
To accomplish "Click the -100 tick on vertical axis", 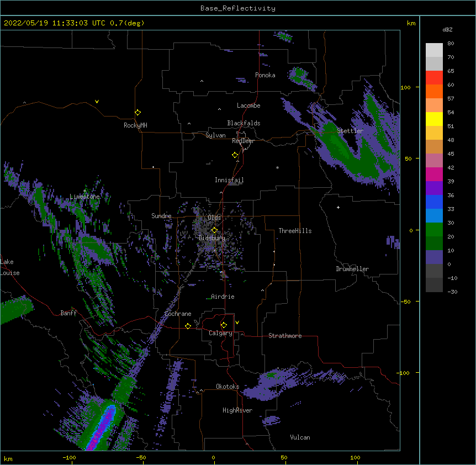I will [x=404, y=373].
